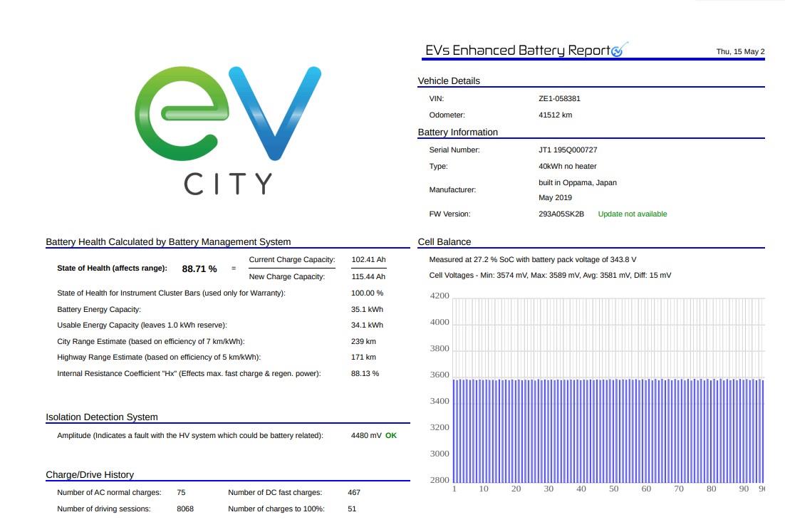Click the Charge/Drive History heading
The image size is (785, 532).
pos(90,474)
